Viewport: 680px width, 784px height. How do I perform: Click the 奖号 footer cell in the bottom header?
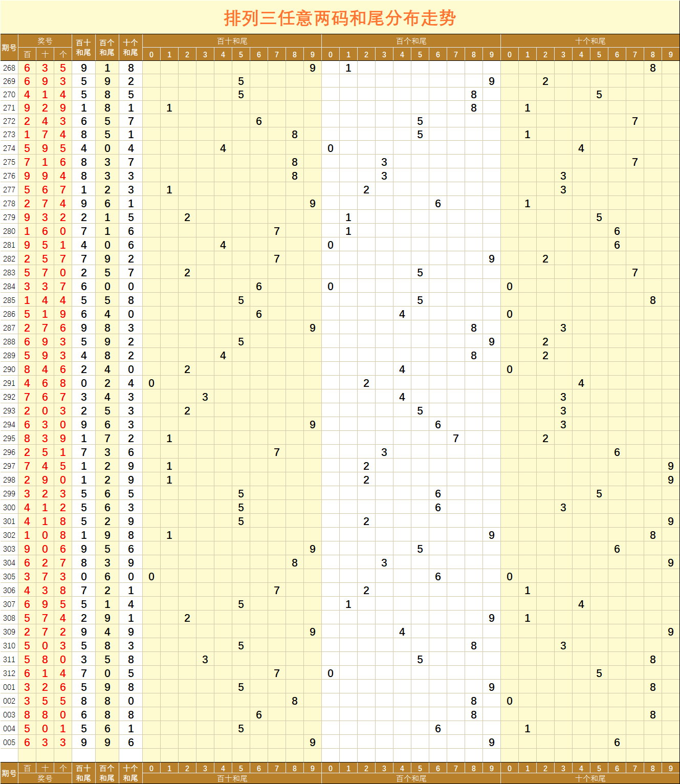pyautogui.click(x=45, y=778)
